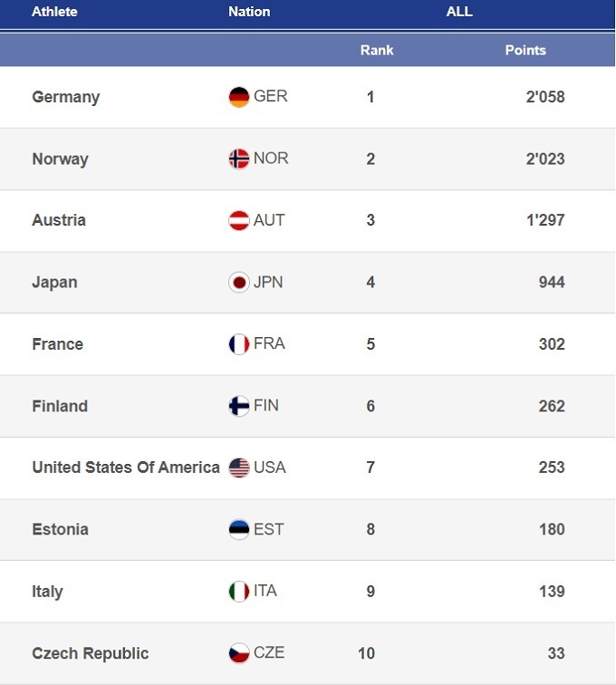Viewport: 616px width, 685px height.
Task: Click the Estonia flag icon
Action: pos(239,529)
